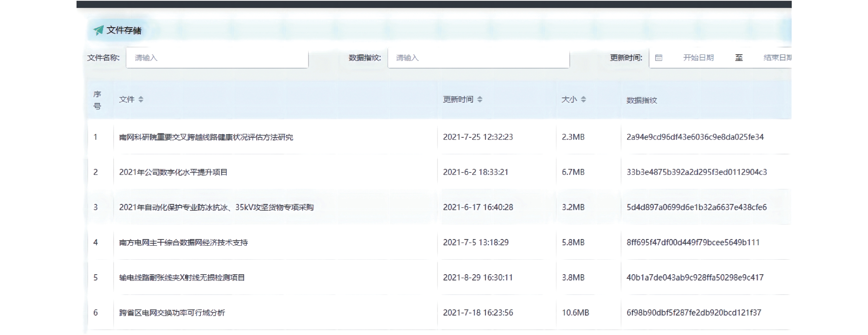The height and width of the screenshot is (335, 868).
Task: Select file 跨省区电网交换功率可行域分析
Action: tap(172, 312)
